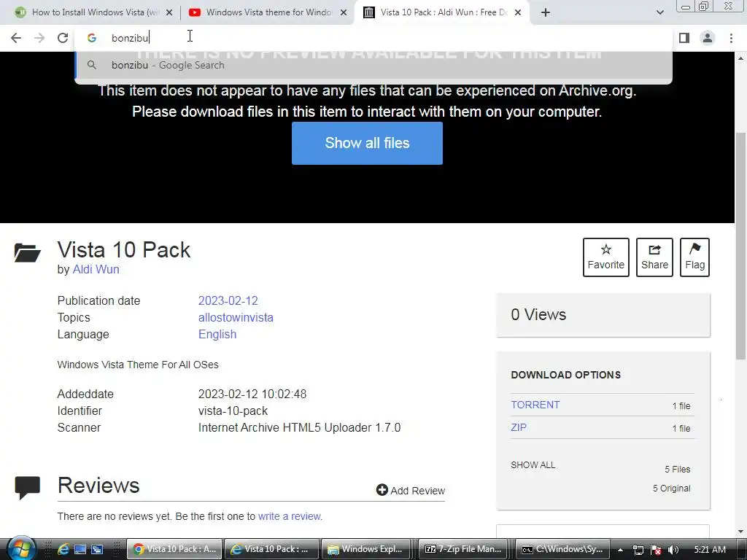Click the Show Desktop quick launch icon
This screenshot has height=560, width=747.
80,549
